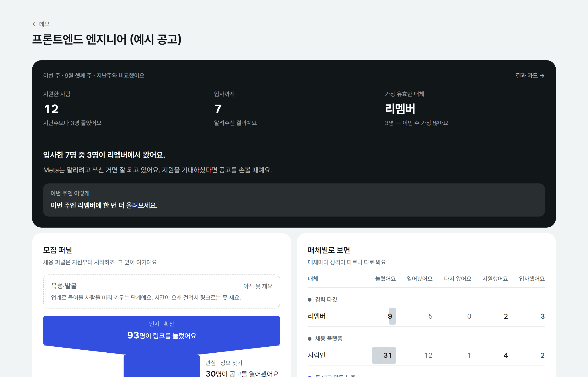Screen dimensions: 588x377
Task: Click 사람인's 열어봤어요 value 12
Action: [x=428, y=355]
